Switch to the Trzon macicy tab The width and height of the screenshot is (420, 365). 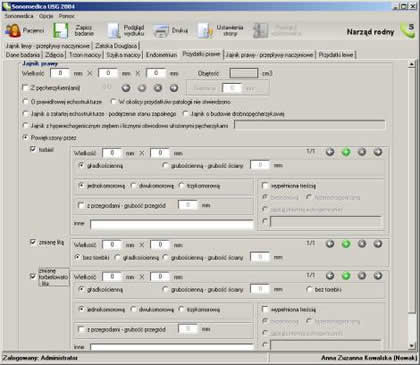pos(85,55)
